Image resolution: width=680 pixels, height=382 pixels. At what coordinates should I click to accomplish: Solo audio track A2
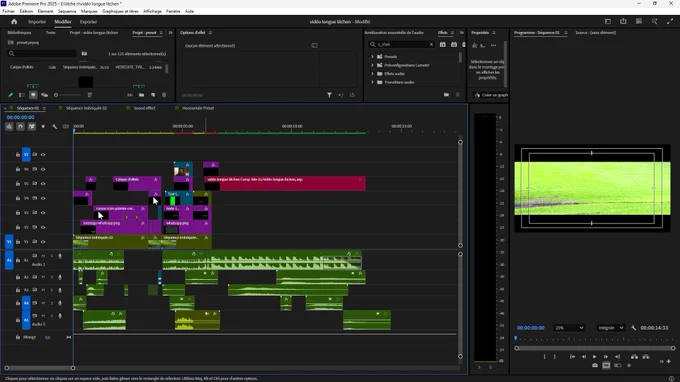[52, 277]
